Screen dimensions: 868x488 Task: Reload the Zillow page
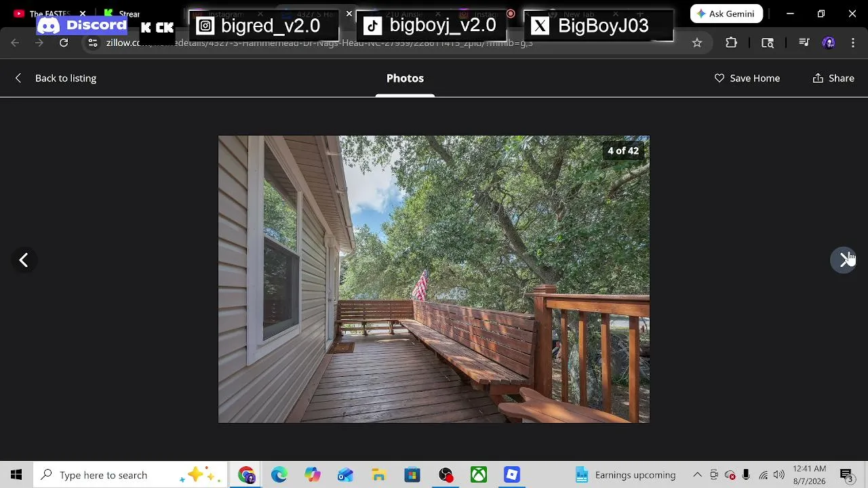pyautogui.click(x=64, y=43)
